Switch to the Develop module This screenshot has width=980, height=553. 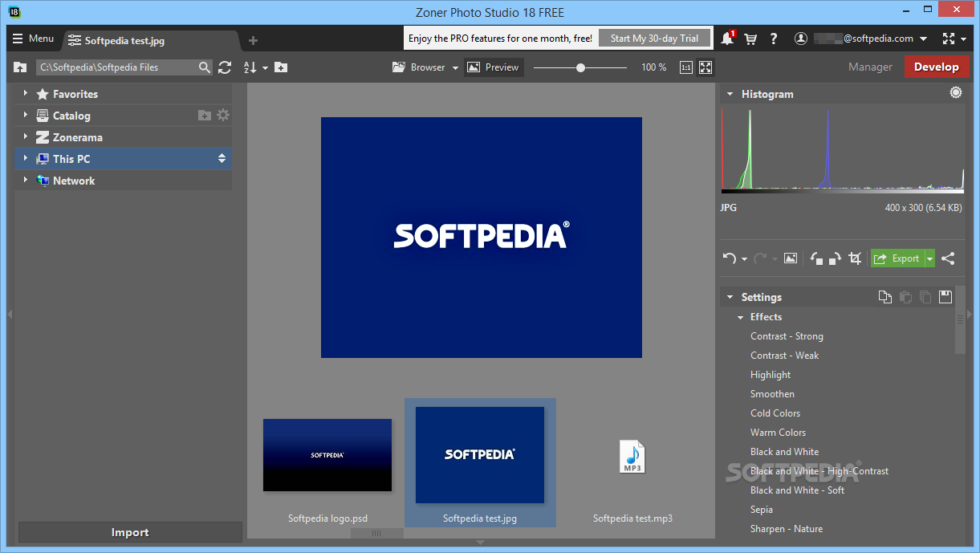point(936,67)
